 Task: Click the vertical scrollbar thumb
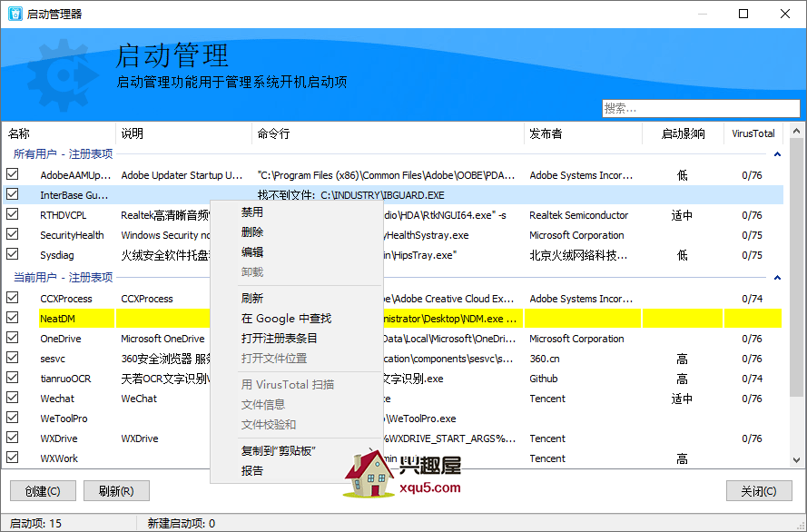796,267
